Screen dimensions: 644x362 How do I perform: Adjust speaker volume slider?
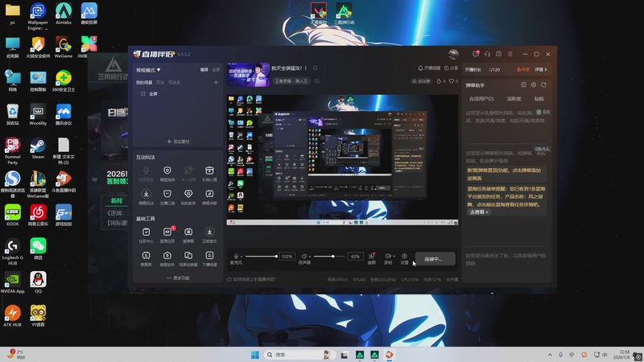(x=328, y=257)
